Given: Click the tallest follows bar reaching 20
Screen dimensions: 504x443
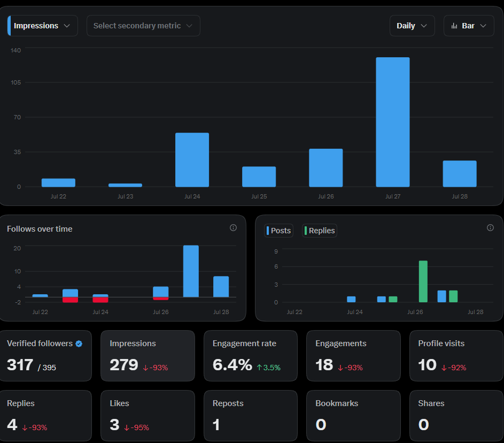Looking at the screenshot, I should pos(191,271).
